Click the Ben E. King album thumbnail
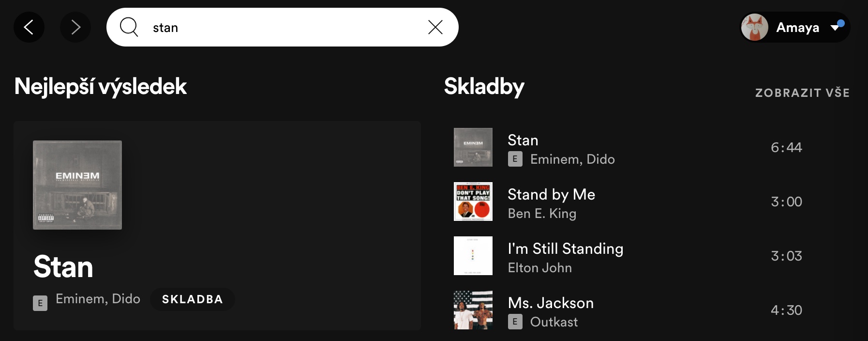Screen dimensions: 868x341 473,201
